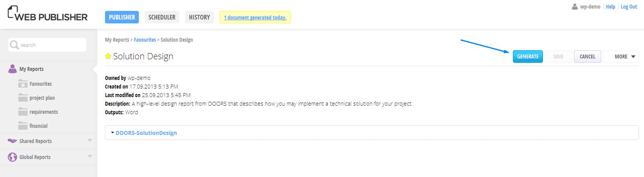Click the wp-demo user avatar icon
The width and height of the screenshot is (644, 177).
(575, 7)
